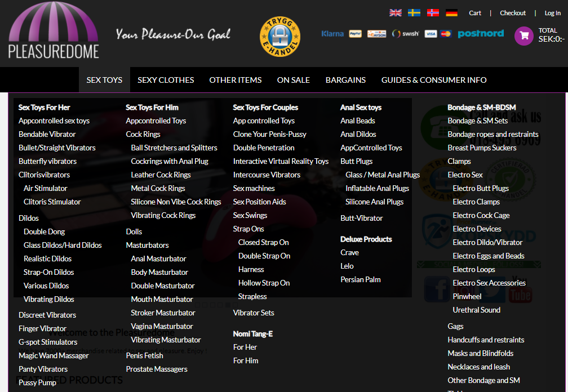Open Anal Sex toys heading
The width and height of the screenshot is (568, 392).
[x=361, y=108]
